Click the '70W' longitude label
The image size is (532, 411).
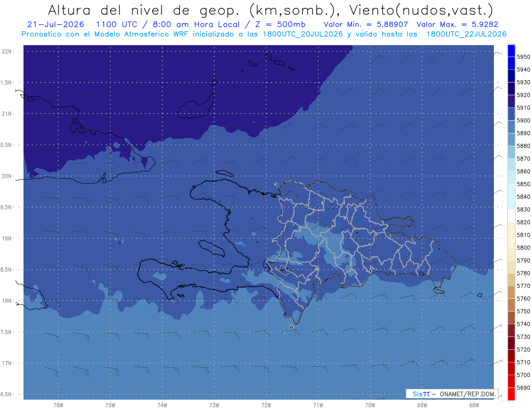pyautogui.click(x=370, y=405)
